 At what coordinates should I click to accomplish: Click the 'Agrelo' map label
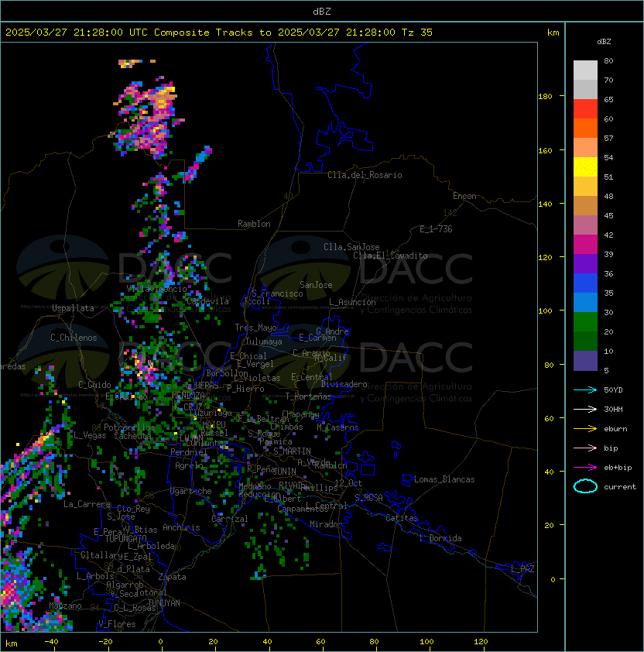point(189,465)
